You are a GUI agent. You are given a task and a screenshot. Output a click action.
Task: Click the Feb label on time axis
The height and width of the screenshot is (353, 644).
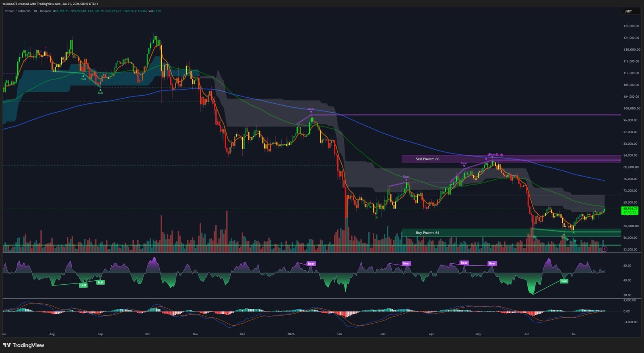point(339,334)
